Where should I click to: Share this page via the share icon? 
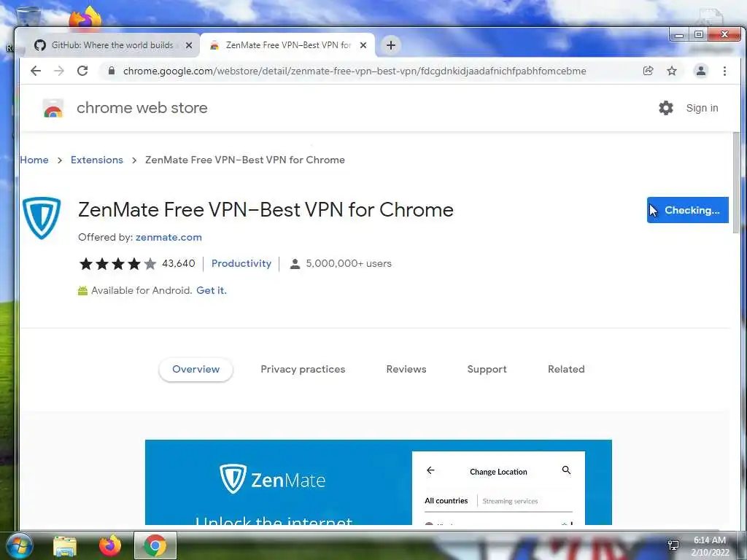[648, 71]
